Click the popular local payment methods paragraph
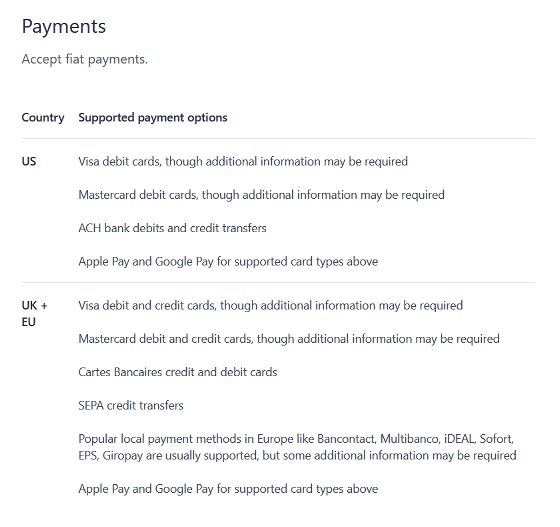 298,447
